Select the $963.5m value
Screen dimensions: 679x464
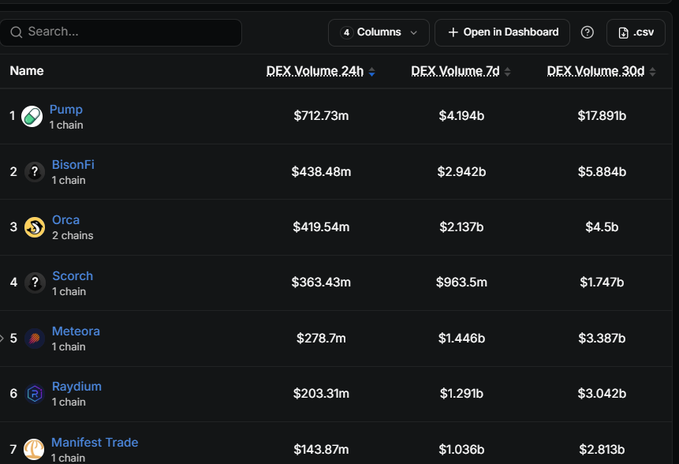point(462,283)
